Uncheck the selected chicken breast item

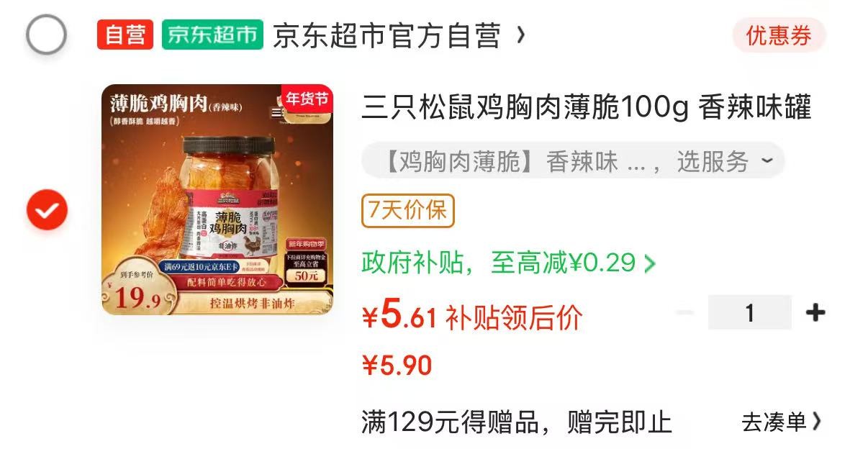coord(47,210)
